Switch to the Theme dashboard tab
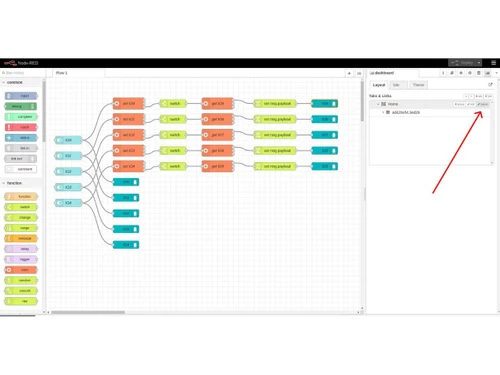 [418, 85]
